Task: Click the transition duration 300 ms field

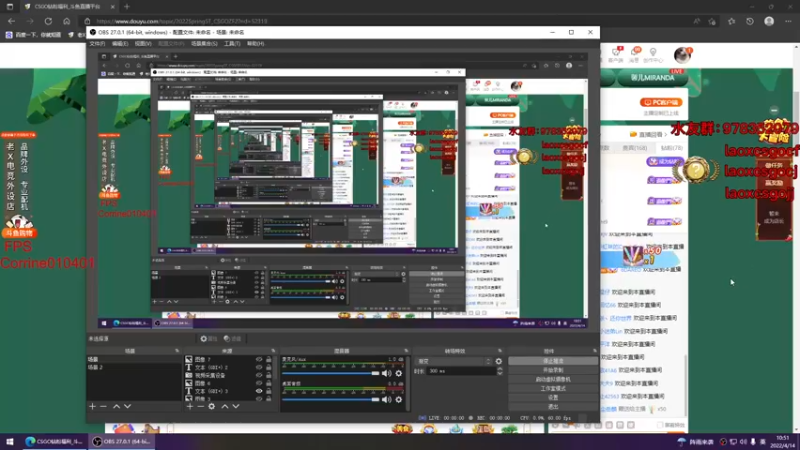Action: [459, 371]
